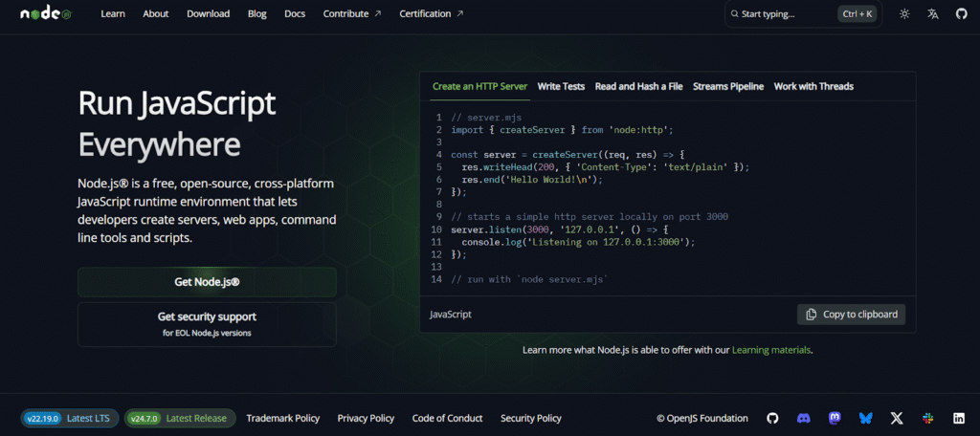
Task: Follow the Learning materials link
Action: point(771,350)
